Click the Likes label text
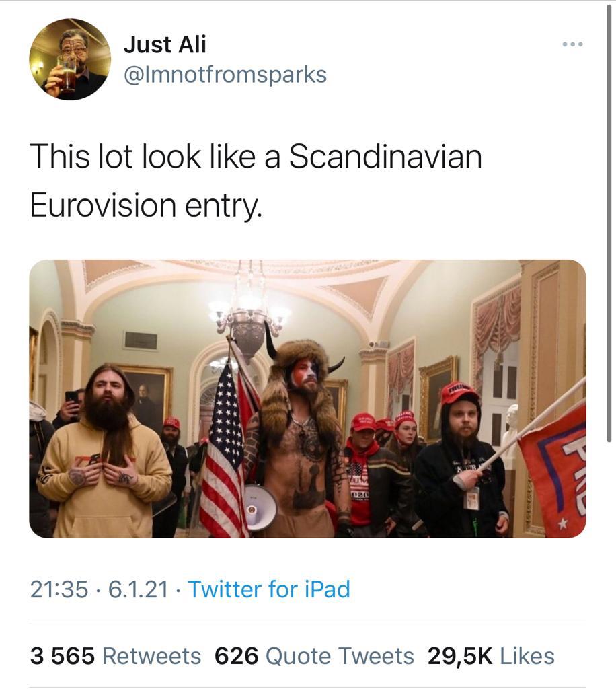 [x=527, y=656]
